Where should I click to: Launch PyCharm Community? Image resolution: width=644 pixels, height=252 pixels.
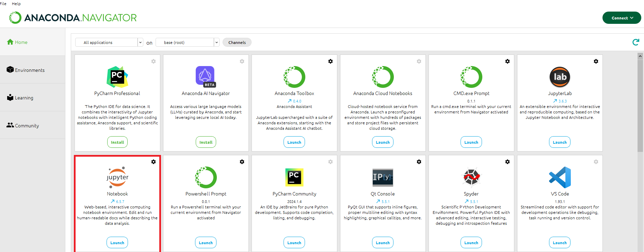click(x=294, y=242)
